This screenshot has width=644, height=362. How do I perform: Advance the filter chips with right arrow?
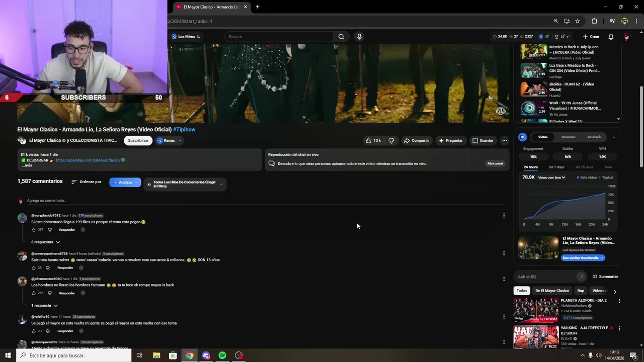[x=614, y=291]
